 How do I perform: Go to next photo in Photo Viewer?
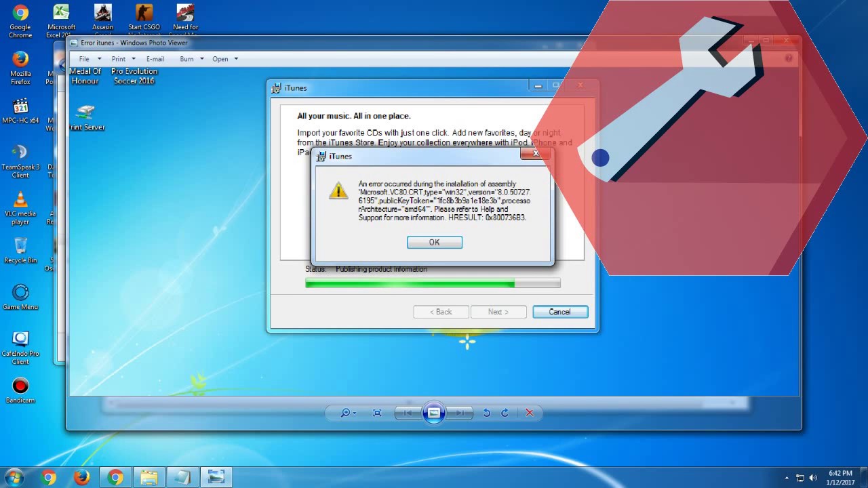click(x=459, y=413)
